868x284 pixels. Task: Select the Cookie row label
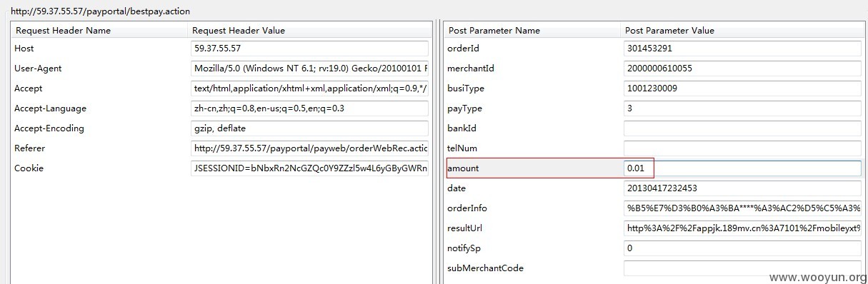29,168
